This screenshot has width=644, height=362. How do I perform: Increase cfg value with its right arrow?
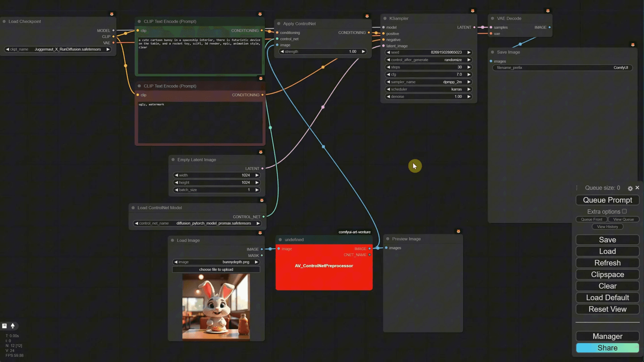click(x=469, y=74)
